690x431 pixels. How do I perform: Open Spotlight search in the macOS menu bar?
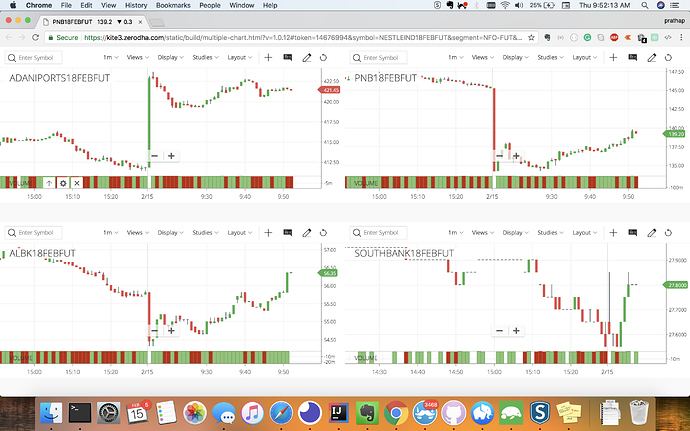coord(645,5)
